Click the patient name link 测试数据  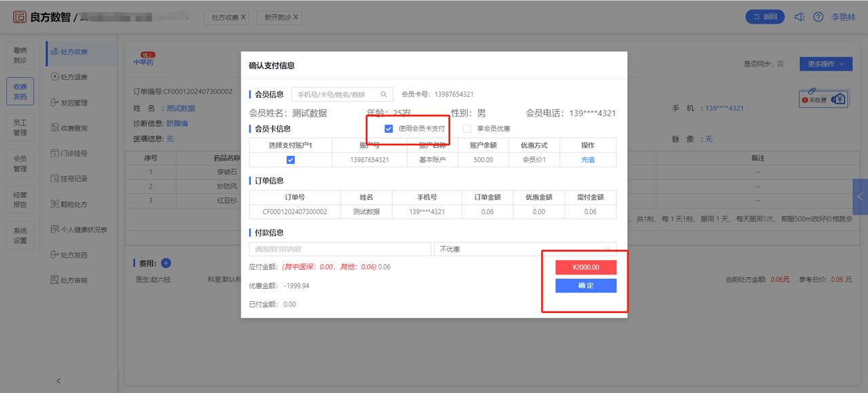coord(180,108)
